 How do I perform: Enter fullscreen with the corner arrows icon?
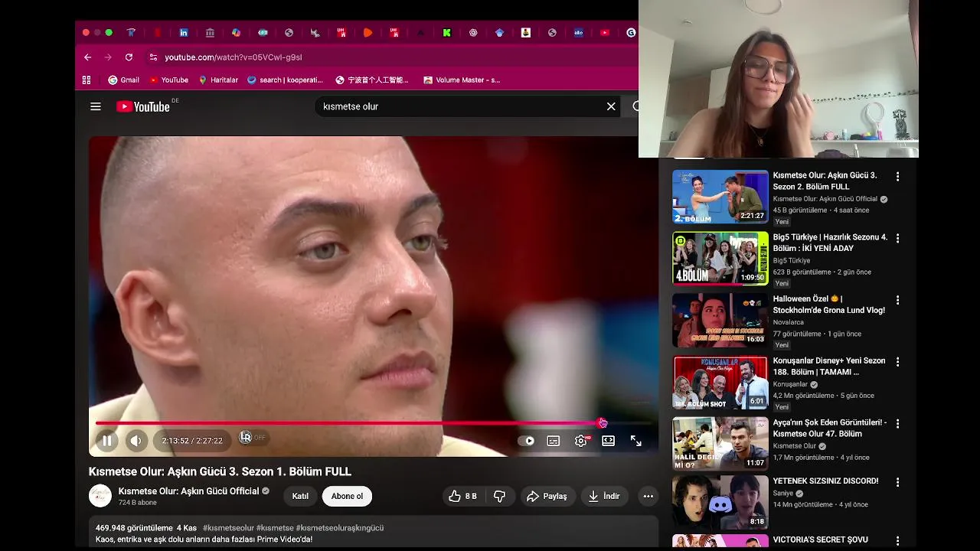click(635, 441)
